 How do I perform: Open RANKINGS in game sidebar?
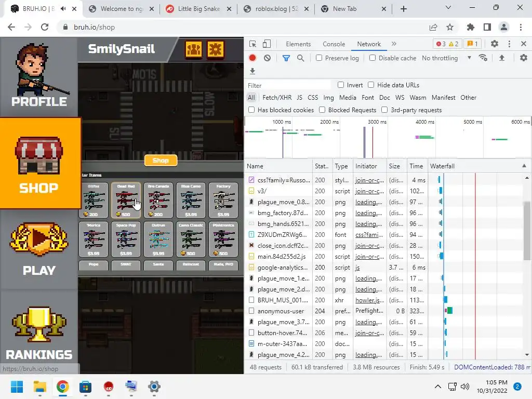(39, 332)
